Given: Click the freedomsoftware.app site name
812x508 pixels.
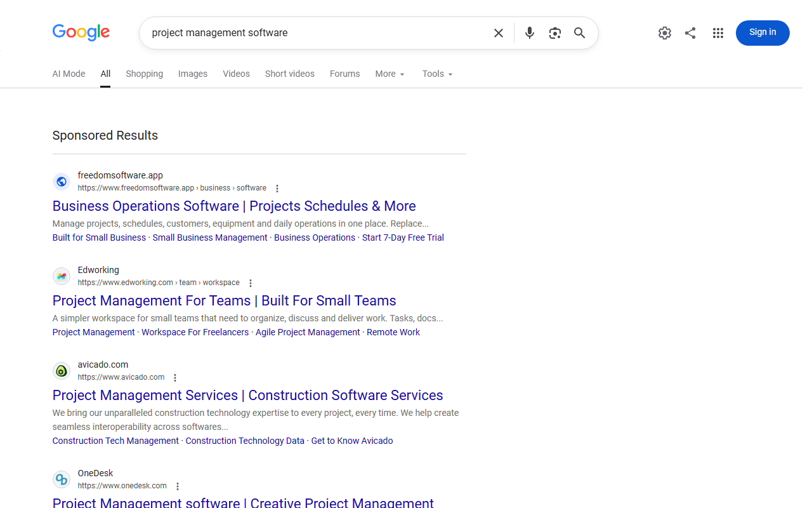Looking at the screenshot, I should click(x=121, y=175).
